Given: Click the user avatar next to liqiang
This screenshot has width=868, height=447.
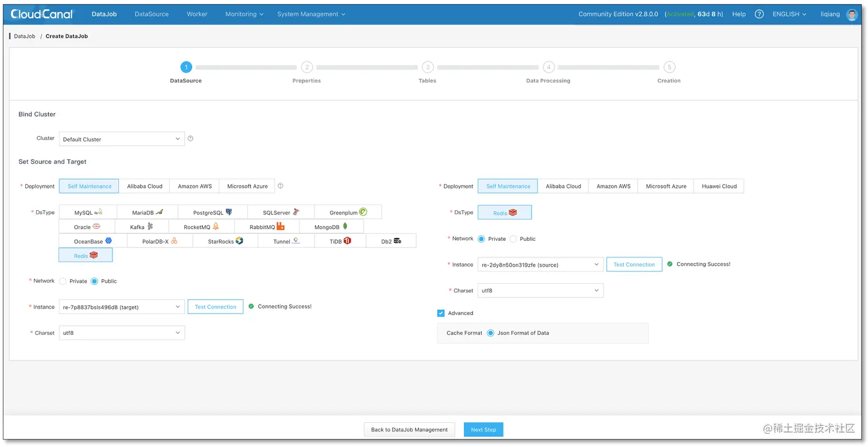Looking at the screenshot, I should click(x=851, y=14).
